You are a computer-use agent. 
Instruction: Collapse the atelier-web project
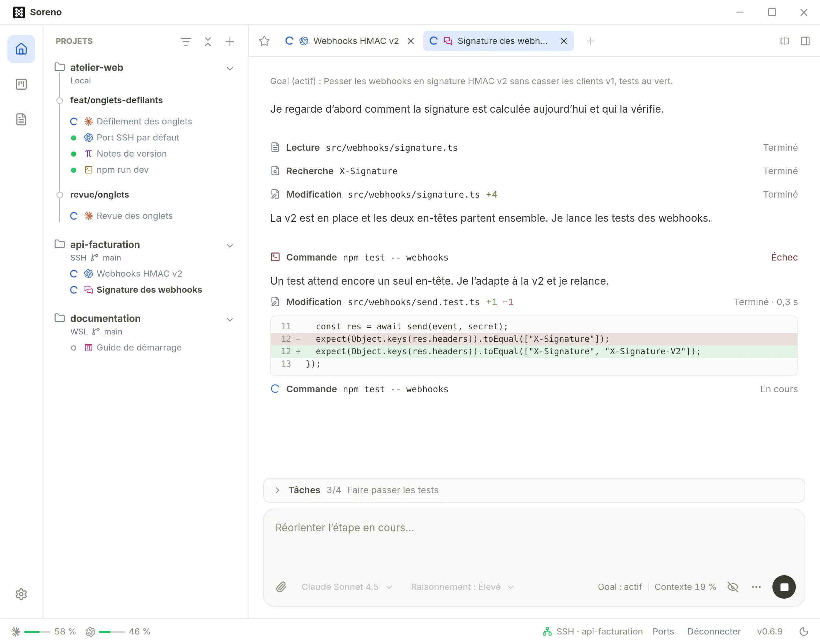coord(230,69)
